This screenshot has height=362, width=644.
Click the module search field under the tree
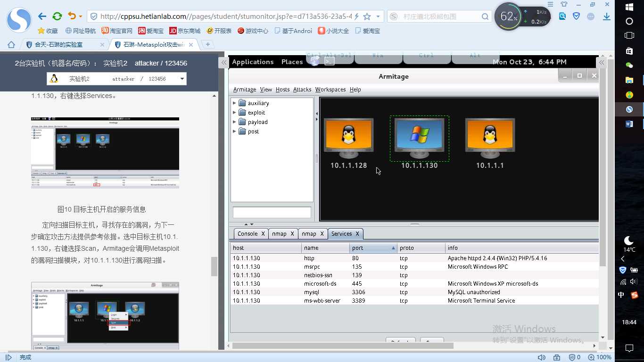272,212
